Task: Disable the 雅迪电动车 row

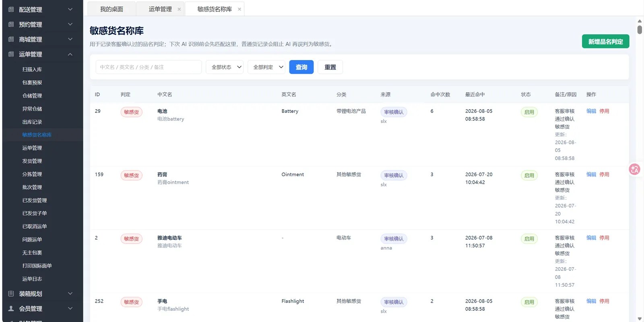Action: pos(604,238)
